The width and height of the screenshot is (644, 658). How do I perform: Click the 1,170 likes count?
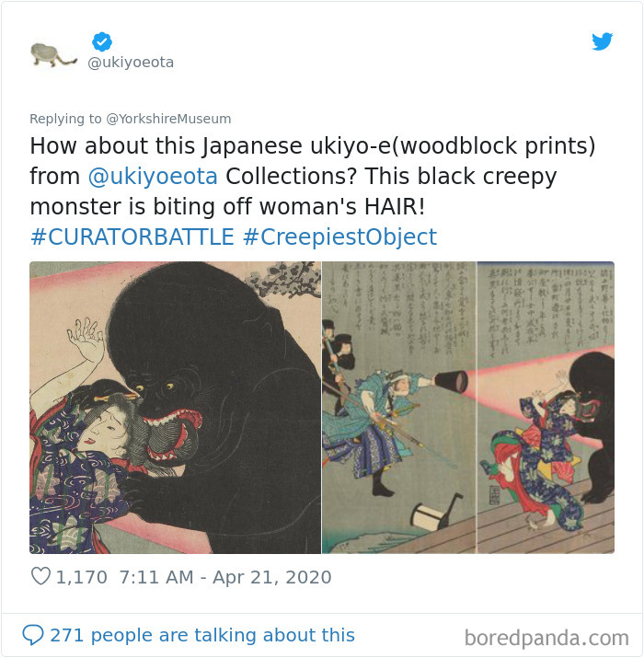(x=81, y=577)
